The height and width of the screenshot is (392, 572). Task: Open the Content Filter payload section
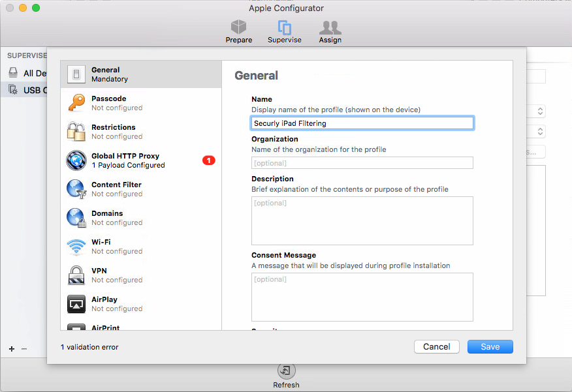coord(141,189)
